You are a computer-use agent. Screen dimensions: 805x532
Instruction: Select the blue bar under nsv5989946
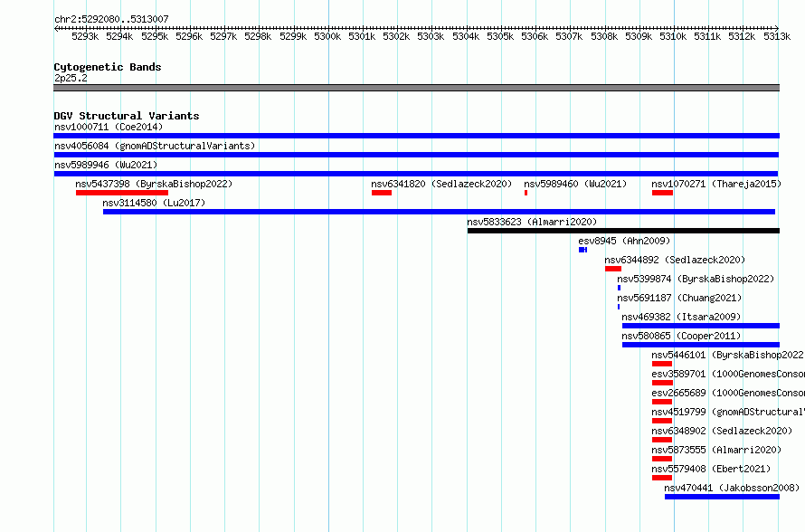point(416,174)
